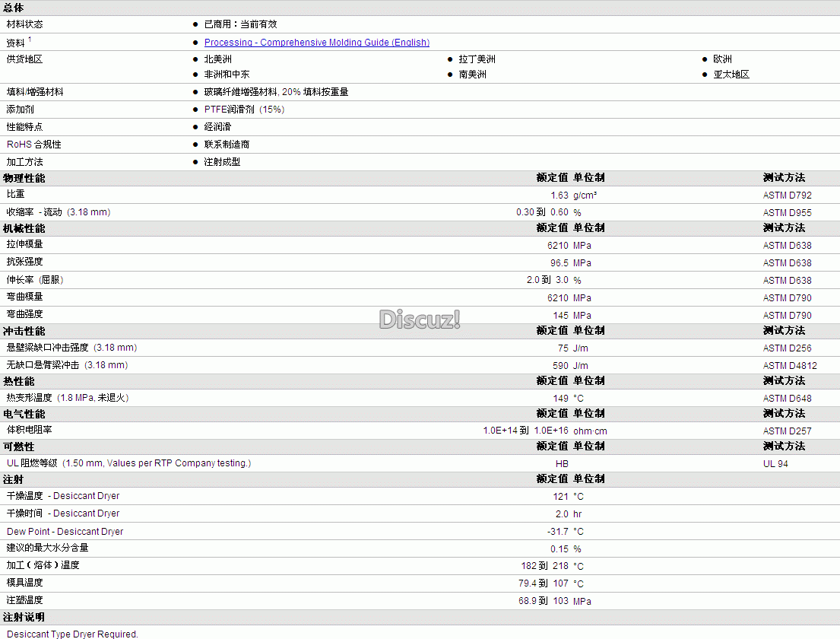This screenshot has height=639, width=840.
Task: Select the 注射成型 processing method entry
Action: click(222, 162)
